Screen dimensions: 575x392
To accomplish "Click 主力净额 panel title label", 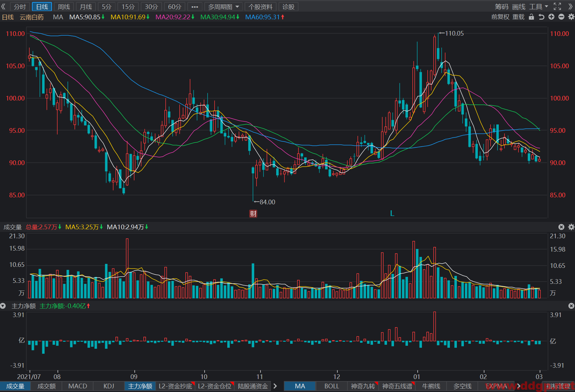I will pyautogui.click(x=24, y=306).
